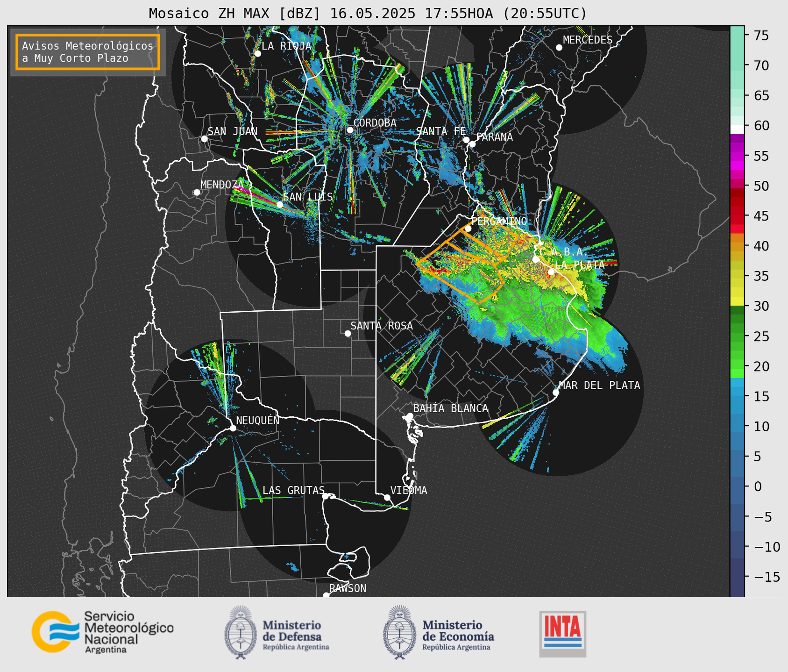
Task: Click the SANTA ROSA city label
Action: [x=382, y=326]
